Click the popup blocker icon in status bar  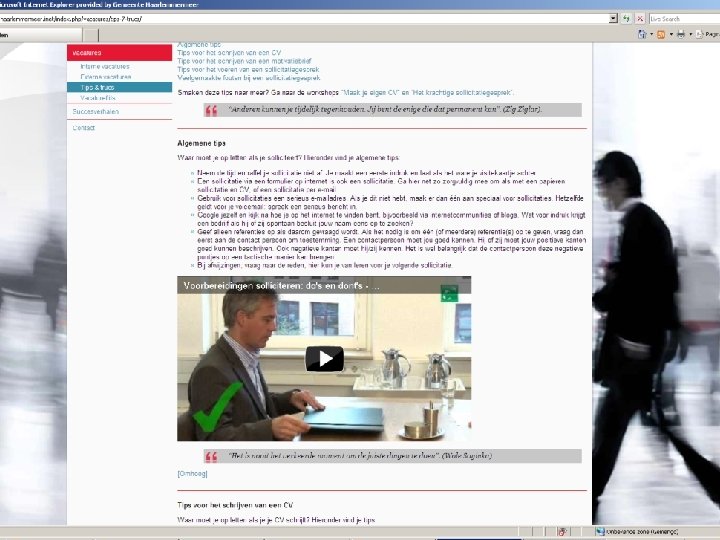(x=562, y=532)
